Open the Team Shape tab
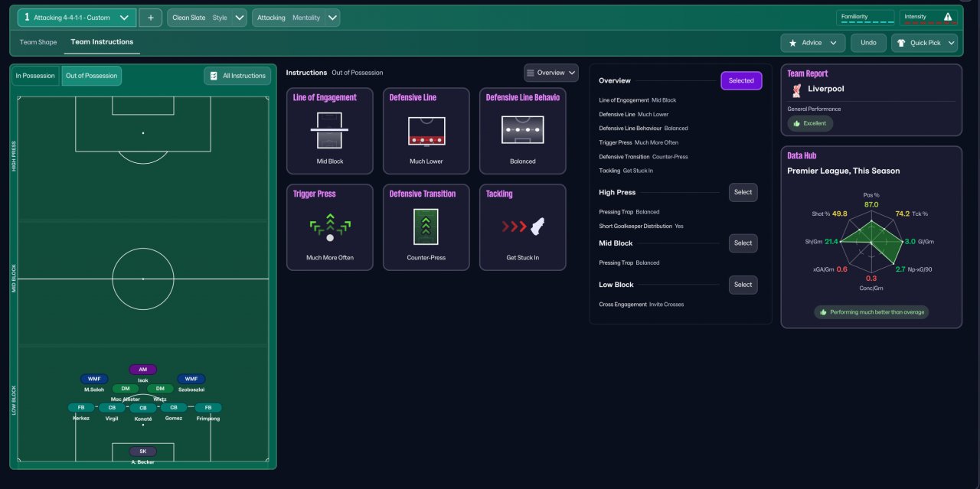Screen dimensions: 980x489 tap(38, 42)
